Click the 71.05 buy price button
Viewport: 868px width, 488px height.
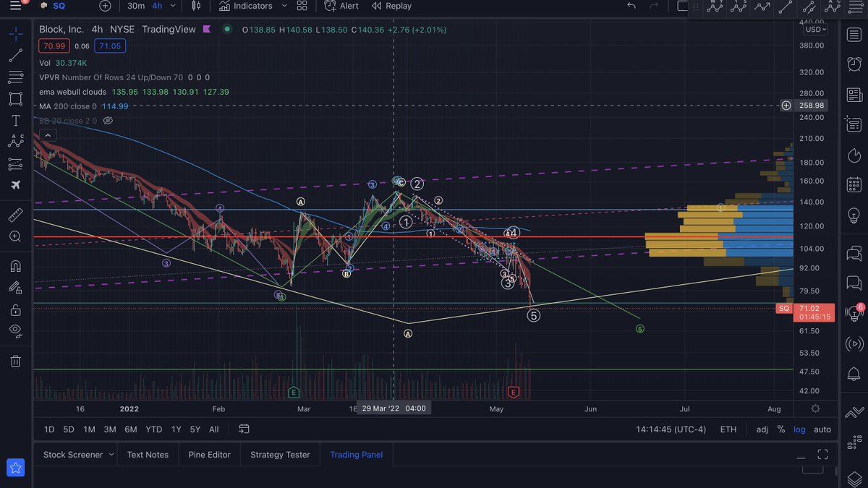(111, 46)
